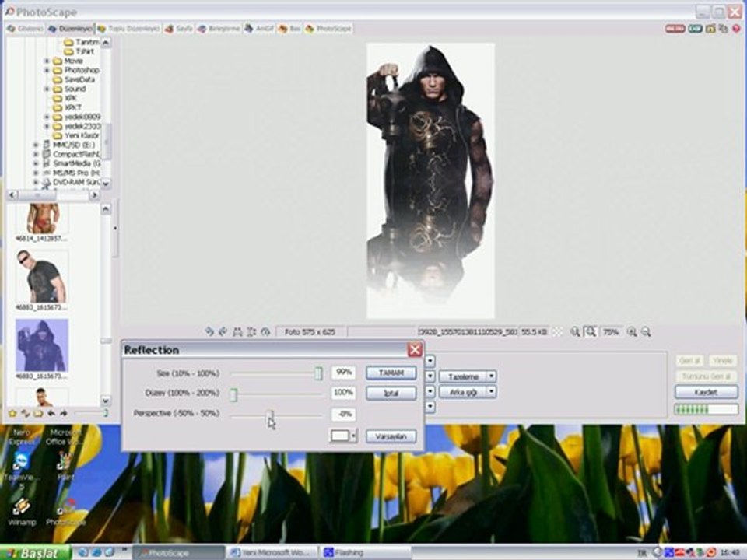Click the undo arrow below the canvas
Viewport: 747px width, 560px height.
point(210,332)
